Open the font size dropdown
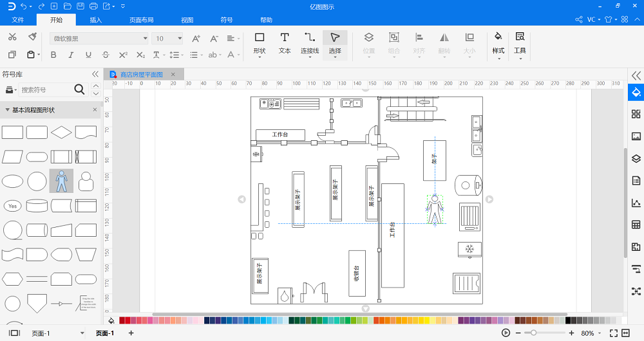This screenshot has height=341, width=644. click(178, 39)
